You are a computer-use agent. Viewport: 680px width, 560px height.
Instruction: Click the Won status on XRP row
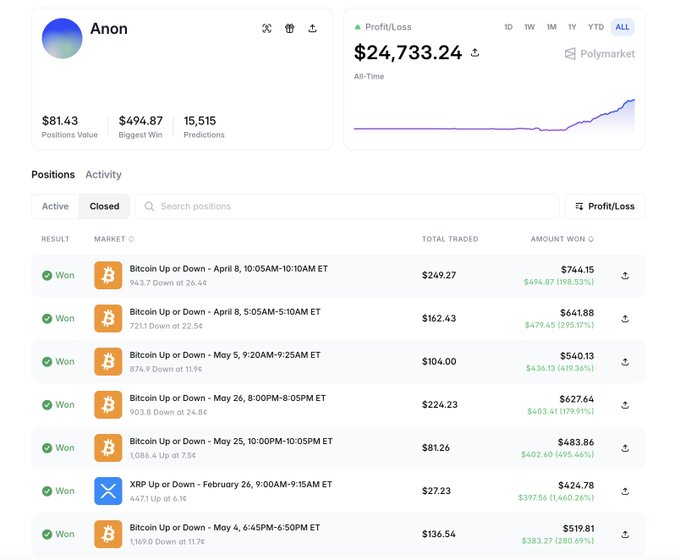coord(58,491)
